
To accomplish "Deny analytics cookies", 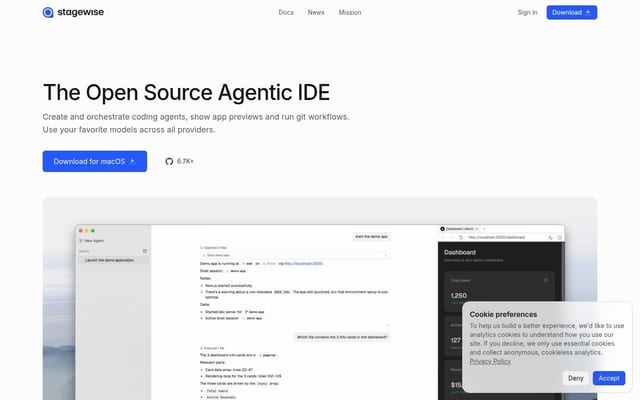I will (x=576, y=378).
